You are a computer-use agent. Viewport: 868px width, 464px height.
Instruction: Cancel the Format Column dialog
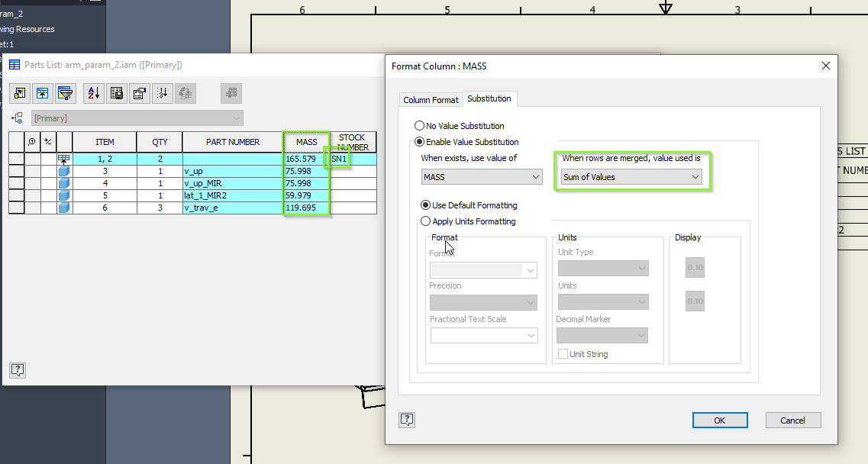[x=792, y=420]
